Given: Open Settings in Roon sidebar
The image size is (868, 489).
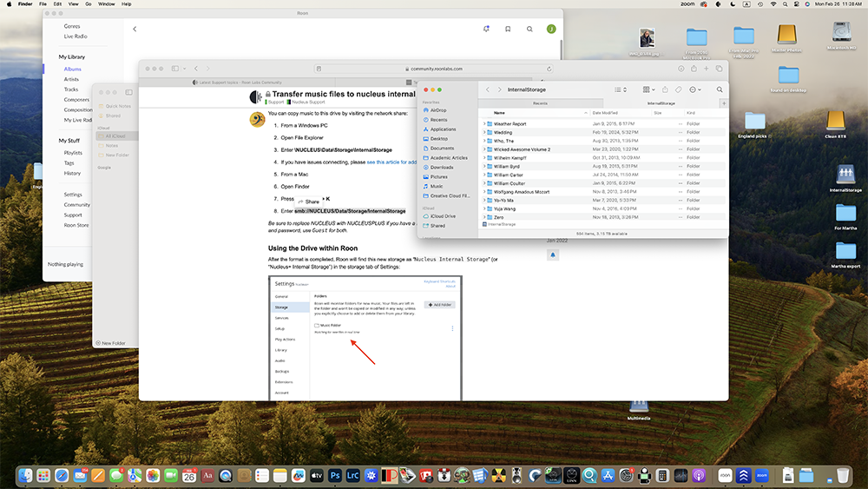Looking at the screenshot, I should point(73,195).
